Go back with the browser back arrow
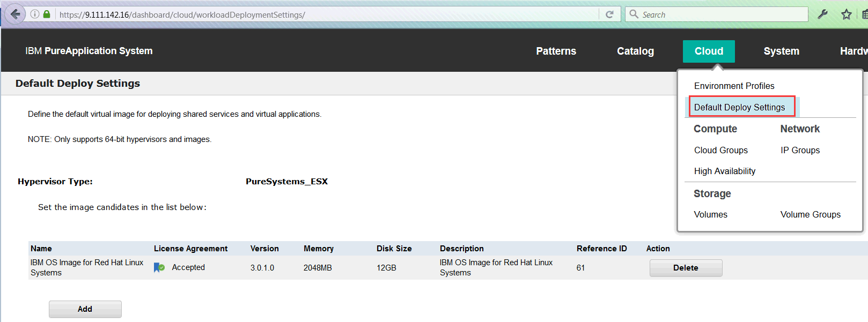Image resolution: width=868 pixels, height=322 pixels. tap(15, 14)
